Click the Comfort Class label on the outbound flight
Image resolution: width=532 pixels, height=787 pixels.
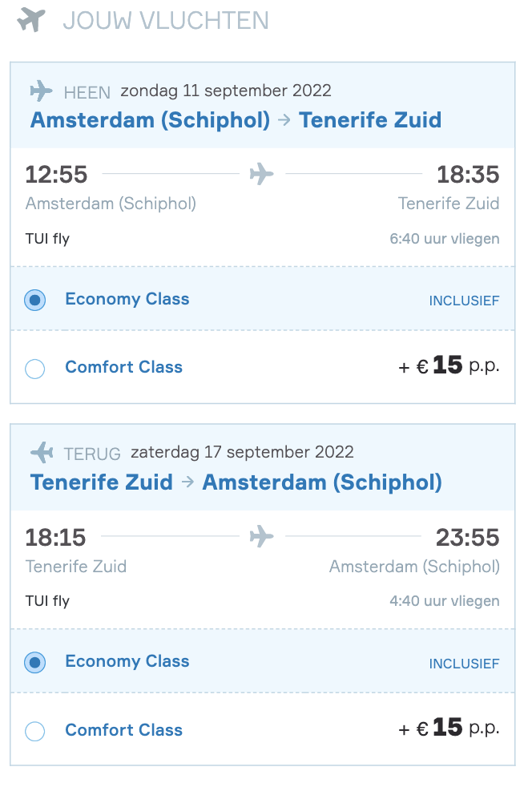(x=124, y=367)
